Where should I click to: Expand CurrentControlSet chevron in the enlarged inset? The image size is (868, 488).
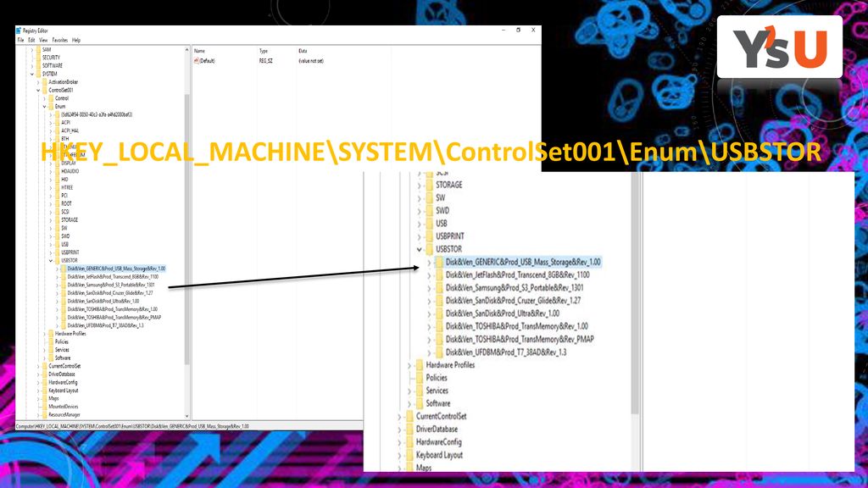tap(400, 417)
